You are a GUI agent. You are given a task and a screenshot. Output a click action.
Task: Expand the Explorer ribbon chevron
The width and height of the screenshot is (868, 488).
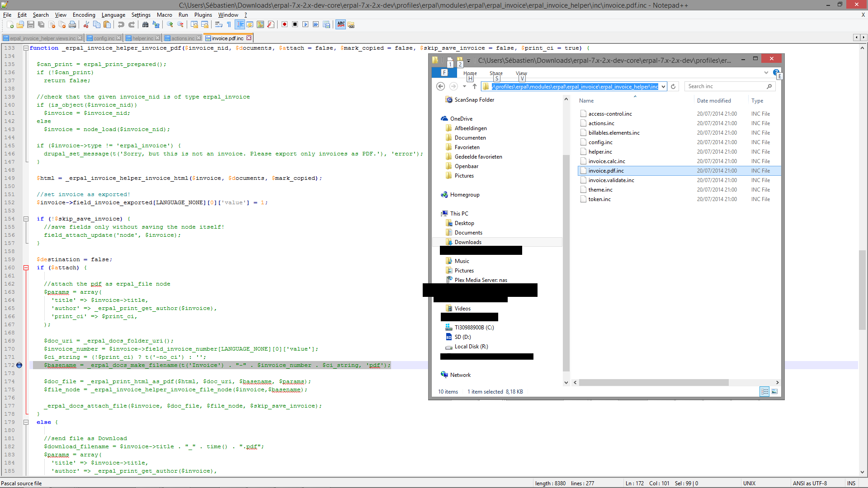(766, 73)
